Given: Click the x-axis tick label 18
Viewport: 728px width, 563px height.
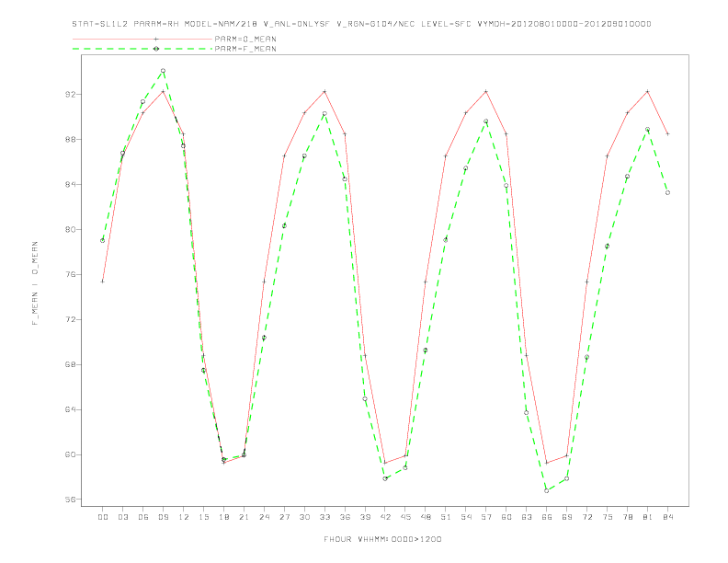Looking at the screenshot, I should click(x=223, y=517).
